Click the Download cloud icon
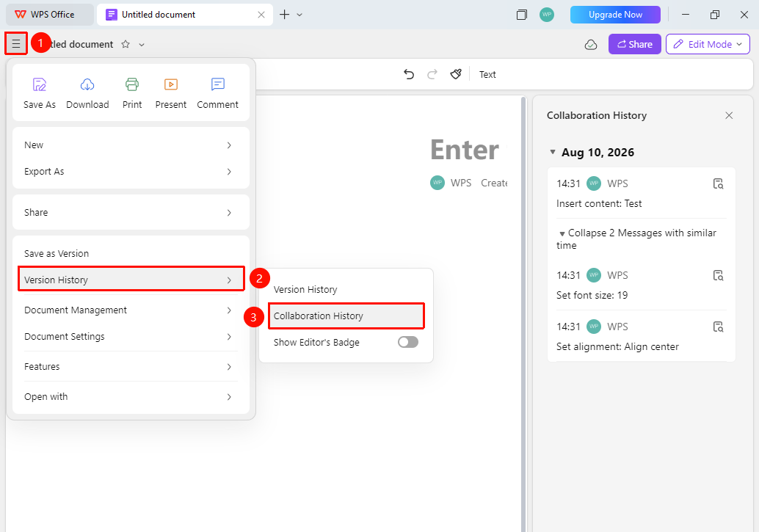Viewport: 759px width, 532px height. pyautogui.click(x=87, y=84)
